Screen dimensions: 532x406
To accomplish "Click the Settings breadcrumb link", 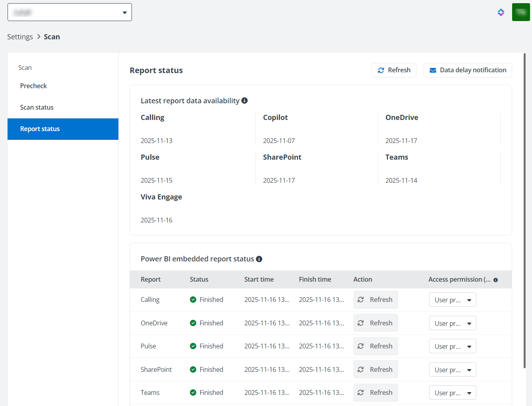I will point(20,37).
